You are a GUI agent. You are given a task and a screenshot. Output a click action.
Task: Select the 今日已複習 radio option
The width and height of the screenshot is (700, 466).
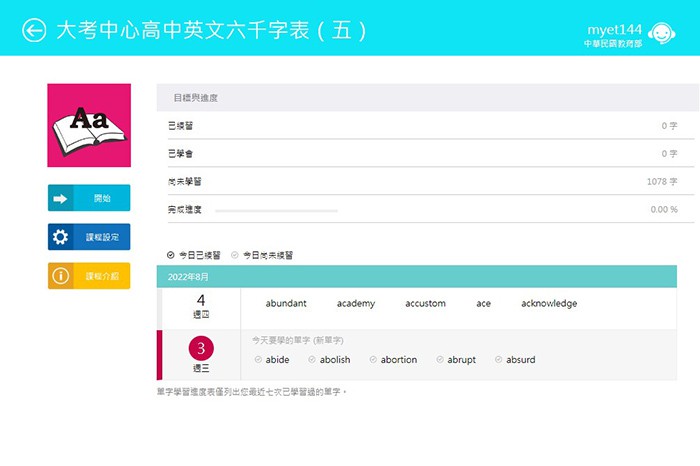tap(171, 255)
